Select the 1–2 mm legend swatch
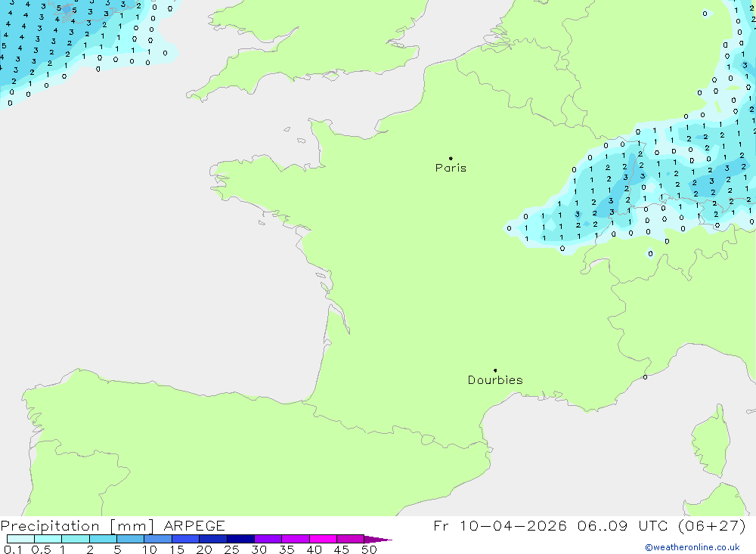Image resolution: width=756 pixels, height=554 pixels. pos(75,539)
